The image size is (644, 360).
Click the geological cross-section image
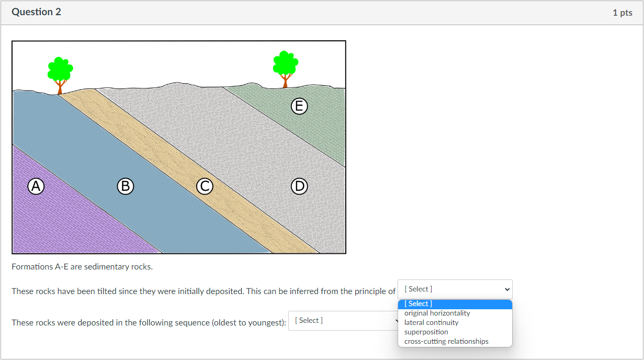(x=178, y=147)
